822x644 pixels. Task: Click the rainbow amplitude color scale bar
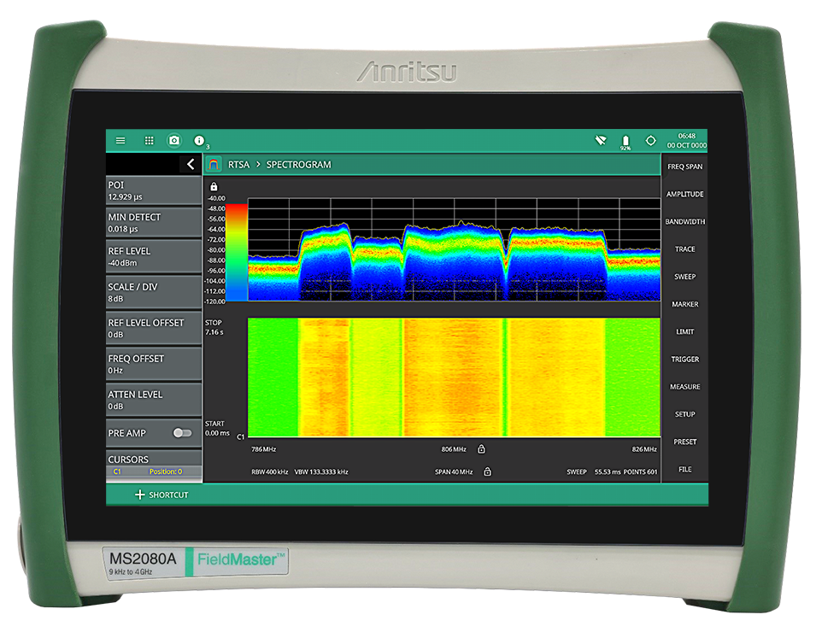pos(237,253)
